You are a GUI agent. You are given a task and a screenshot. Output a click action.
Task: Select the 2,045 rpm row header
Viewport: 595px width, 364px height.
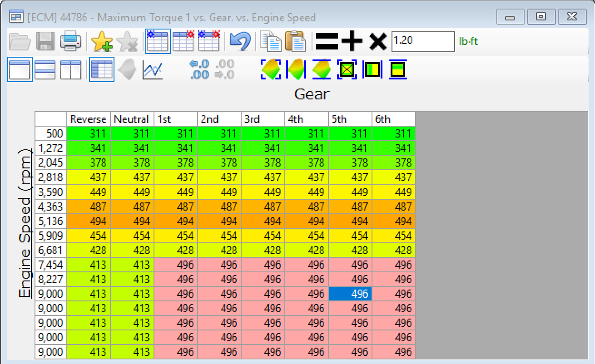click(51, 162)
